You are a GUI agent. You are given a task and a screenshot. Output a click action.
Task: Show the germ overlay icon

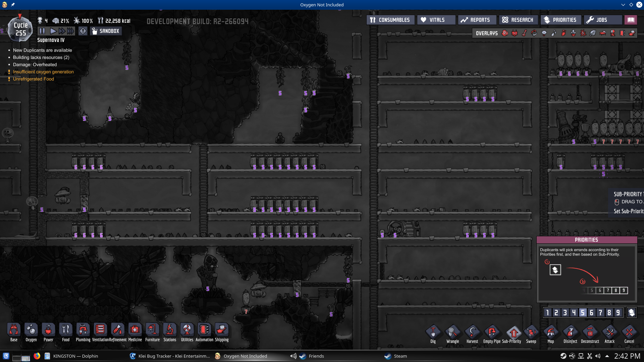click(x=583, y=33)
